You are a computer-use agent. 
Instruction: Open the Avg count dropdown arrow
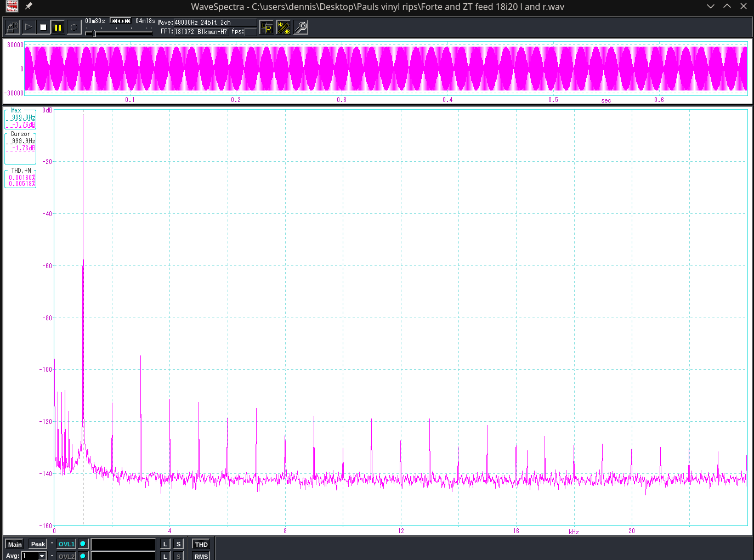click(x=42, y=556)
